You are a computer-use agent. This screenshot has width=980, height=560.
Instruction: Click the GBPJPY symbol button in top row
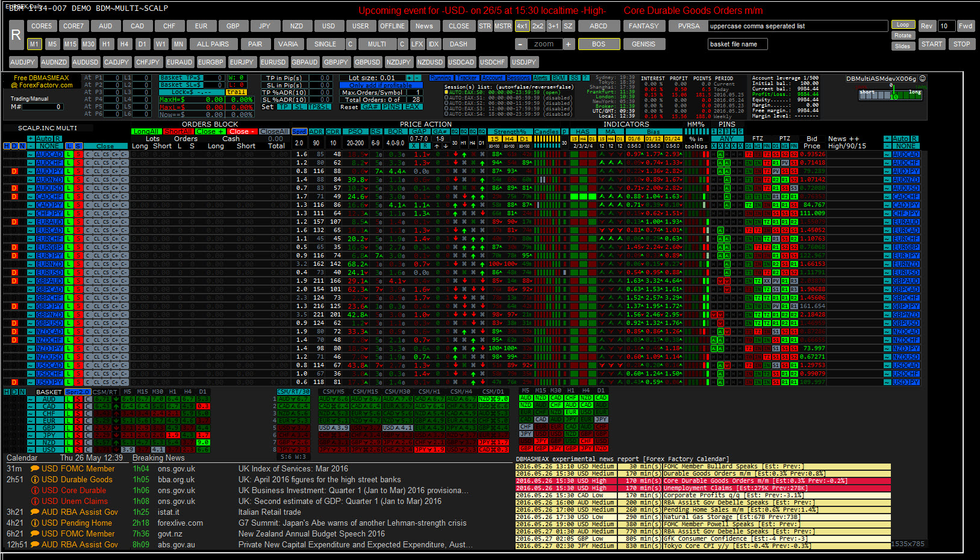(336, 62)
